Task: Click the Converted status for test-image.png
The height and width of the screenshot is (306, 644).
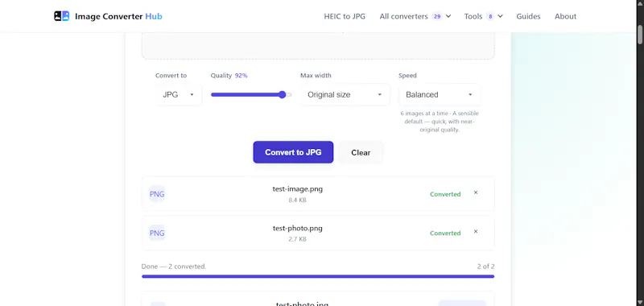Action: point(445,194)
